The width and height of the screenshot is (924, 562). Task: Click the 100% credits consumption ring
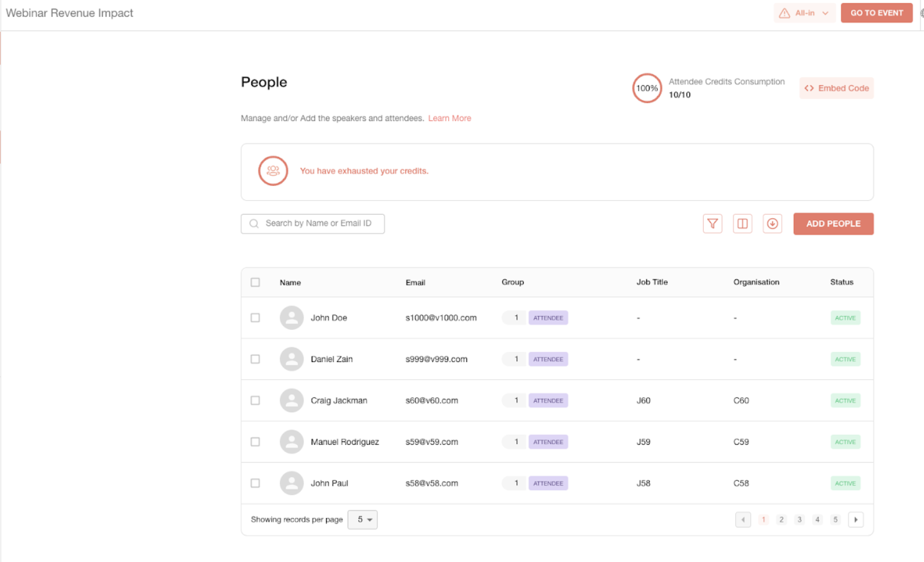click(x=647, y=88)
